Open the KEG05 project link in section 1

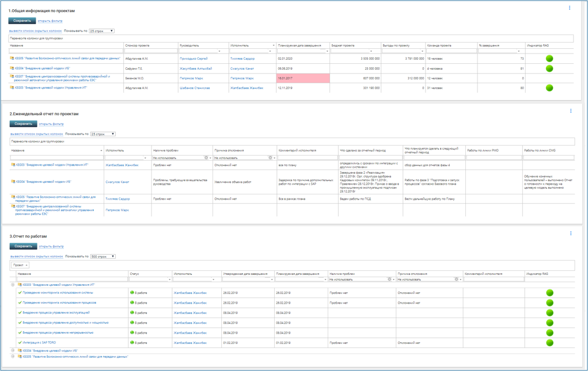(x=67, y=59)
